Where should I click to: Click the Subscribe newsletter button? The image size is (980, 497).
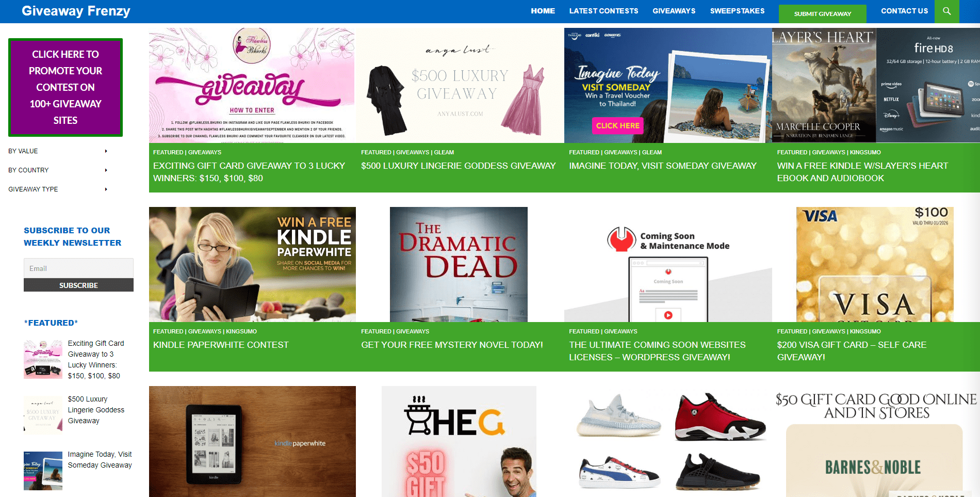(x=78, y=285)
